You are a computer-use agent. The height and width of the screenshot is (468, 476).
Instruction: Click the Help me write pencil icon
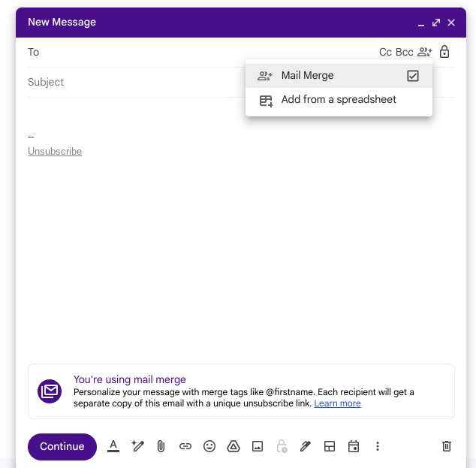click(x=137, y=446)
